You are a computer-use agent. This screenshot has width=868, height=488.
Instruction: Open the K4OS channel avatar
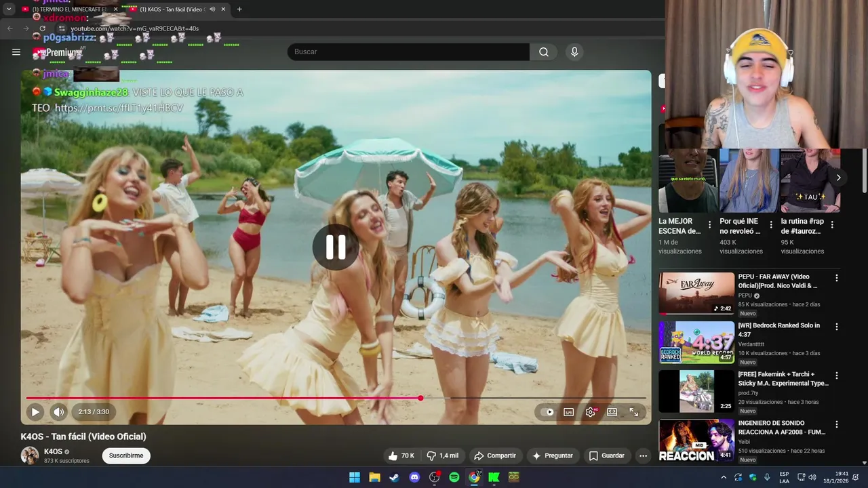30,455
